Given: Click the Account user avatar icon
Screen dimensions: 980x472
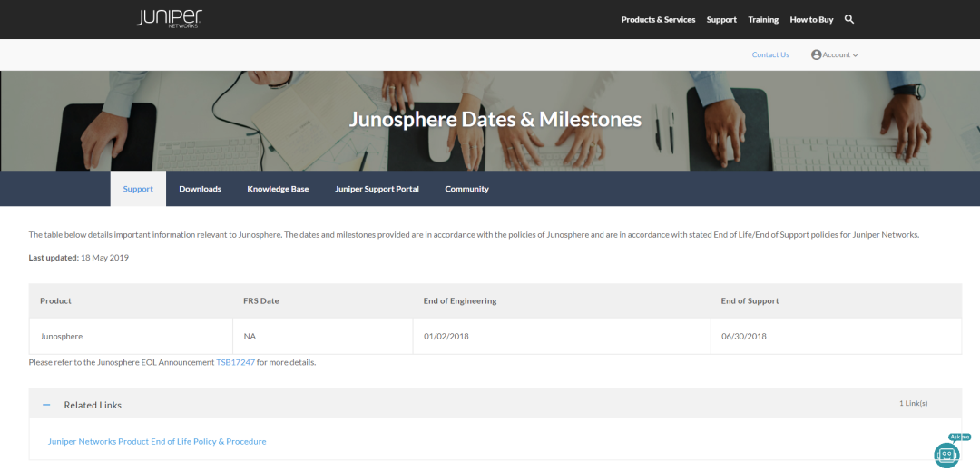Looking at the screenshot, I should 816,55.
